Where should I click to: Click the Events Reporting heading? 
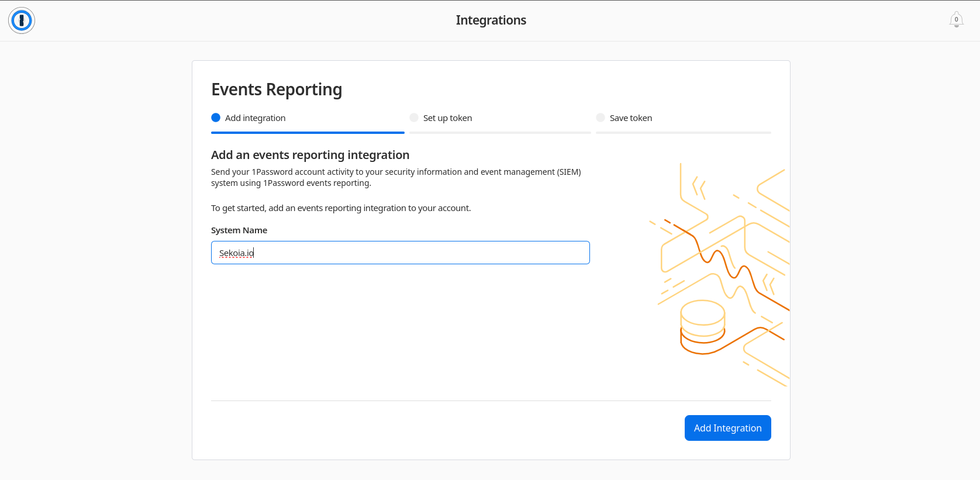(277, 89)
